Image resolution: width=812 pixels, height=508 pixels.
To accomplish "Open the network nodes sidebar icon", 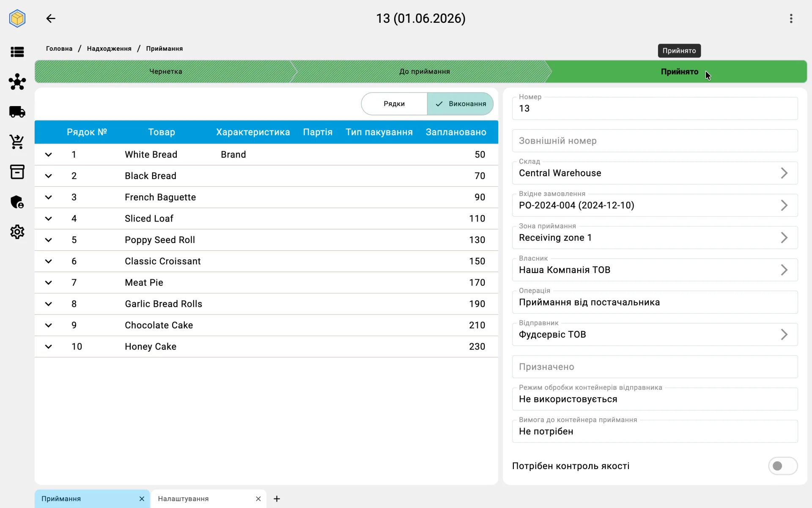I will pyautogui.click(x=17, y=82).
